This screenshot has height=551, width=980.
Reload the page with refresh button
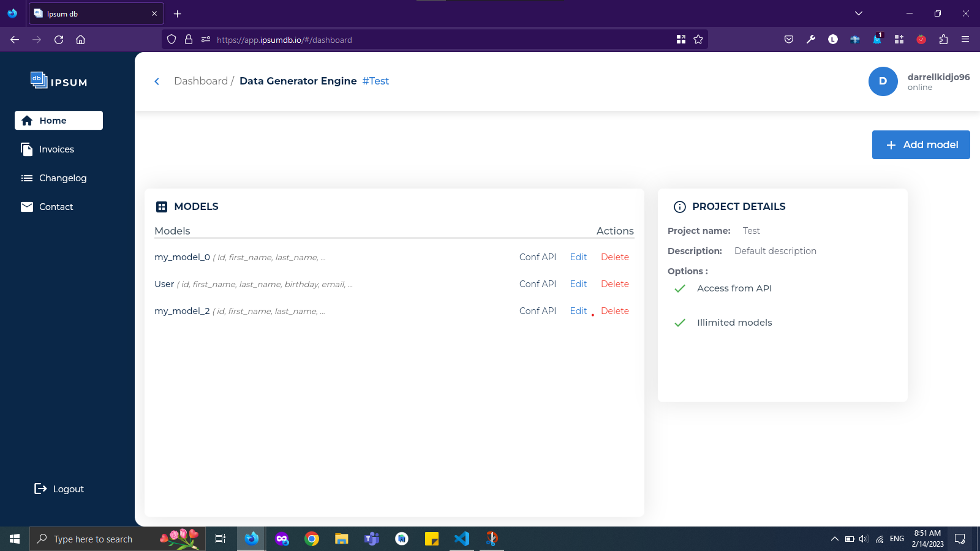(x=59, y=40)
